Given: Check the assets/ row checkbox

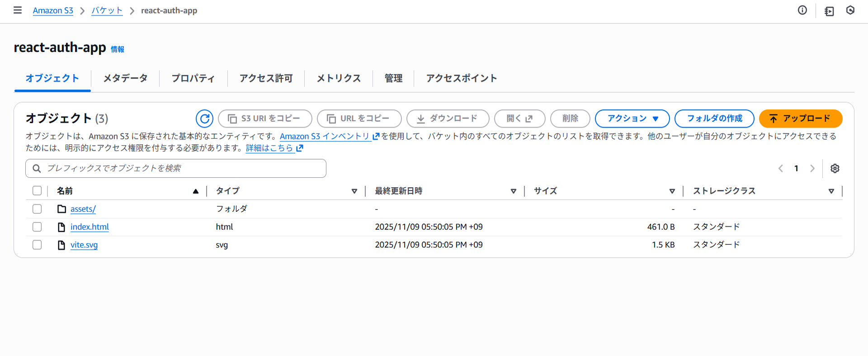Looking at the screenshot, I should tap(37, 209).
